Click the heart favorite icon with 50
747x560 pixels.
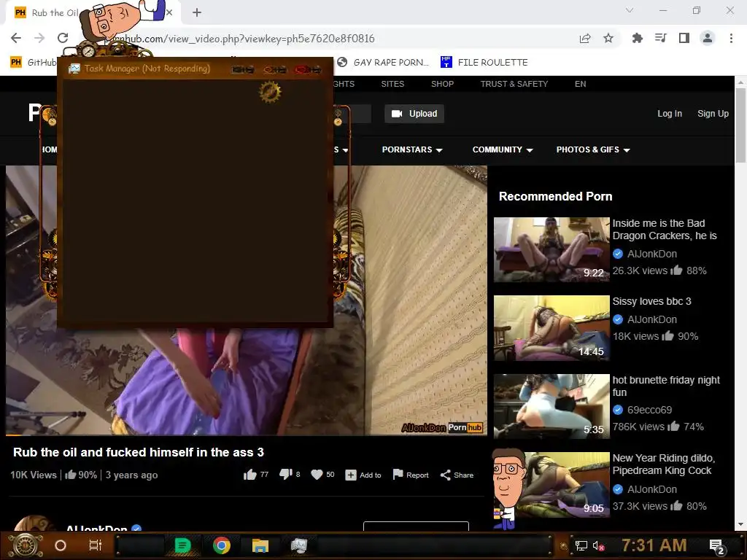pos(317,475)
